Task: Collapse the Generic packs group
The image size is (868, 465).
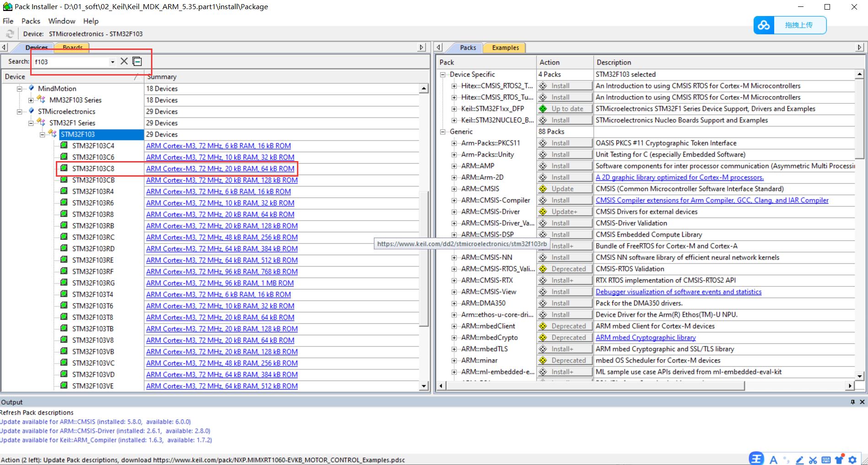Action: (442, 132)
